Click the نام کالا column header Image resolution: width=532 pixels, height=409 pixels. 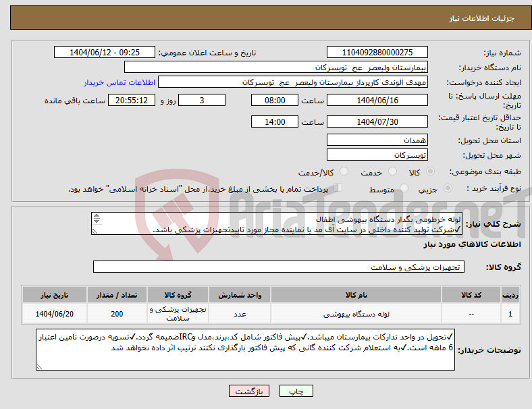point(356,295)
